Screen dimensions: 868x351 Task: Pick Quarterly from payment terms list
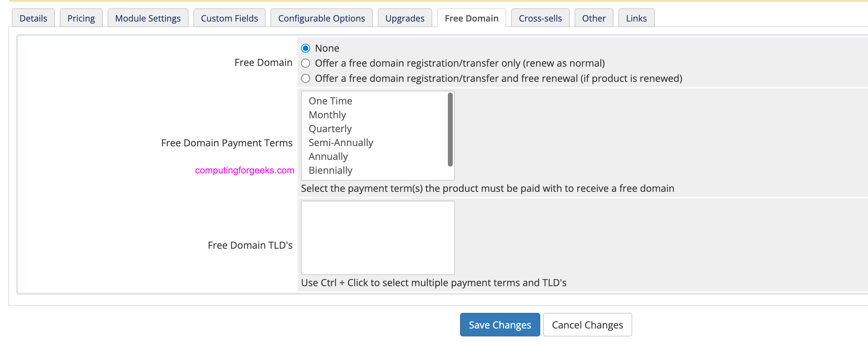click(330, 129)
